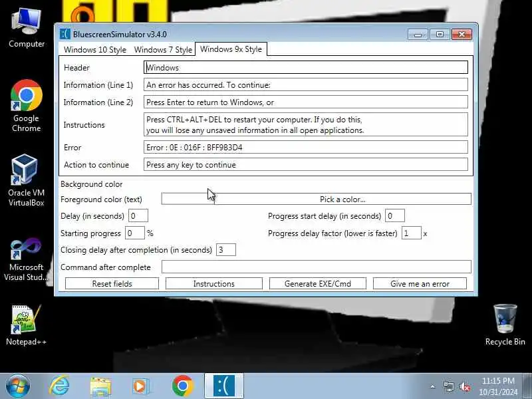Focus the Delay (in seconds) box
The height and width of the screenshot is (399, 532).
click(x=138, y=215)
